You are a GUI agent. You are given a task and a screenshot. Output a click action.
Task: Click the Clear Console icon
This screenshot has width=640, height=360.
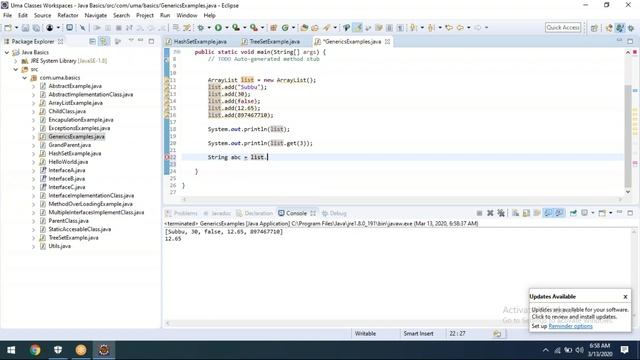pyautogui.click(x=516, y=213)
